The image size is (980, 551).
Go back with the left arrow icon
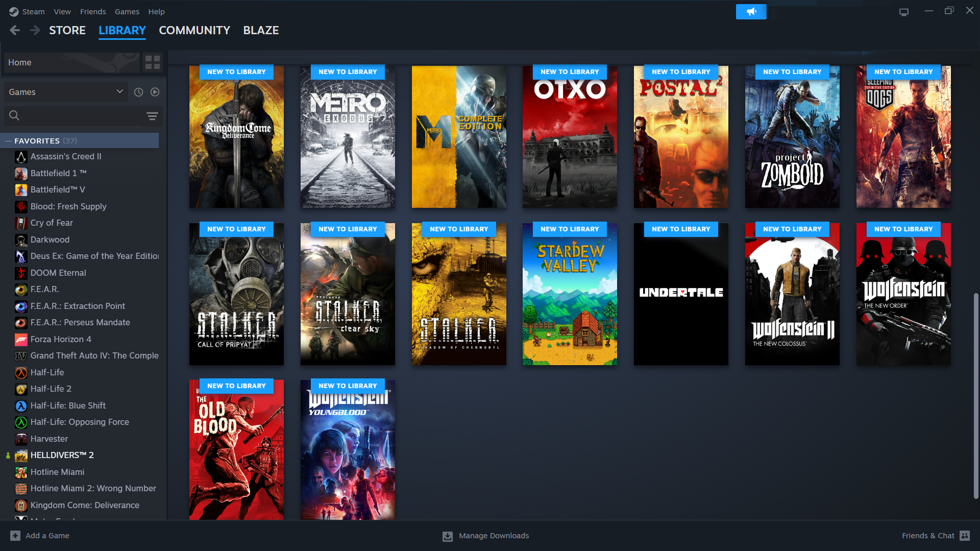pyautogui.click(x=15, y=31)
